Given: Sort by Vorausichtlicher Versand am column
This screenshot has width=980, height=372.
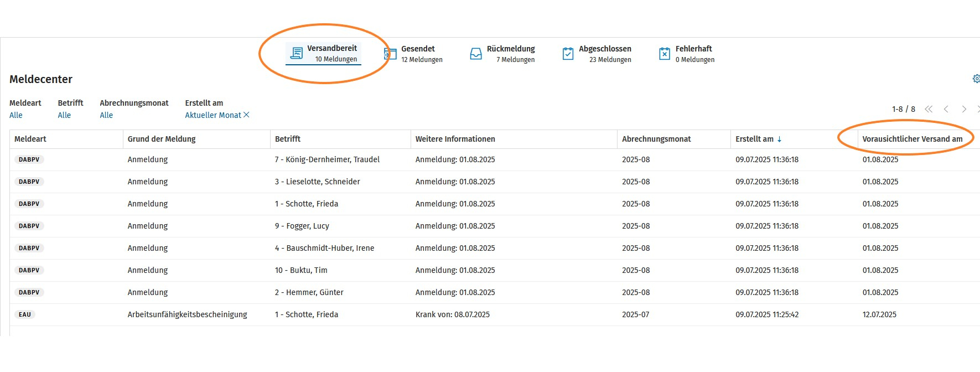Looking at the screenshot, I should point(912,139).
